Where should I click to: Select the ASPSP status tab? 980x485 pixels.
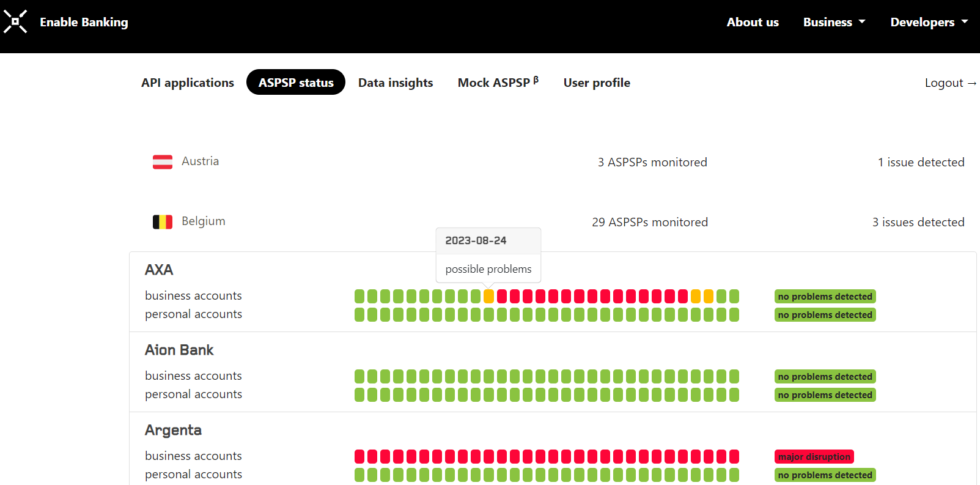296,83
